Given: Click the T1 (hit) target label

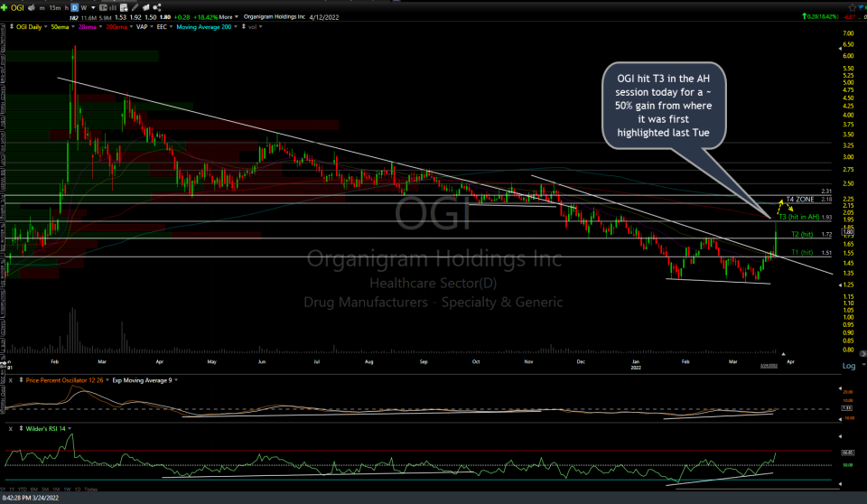Looking at the screenshot, I should click(x=802, y=252).
